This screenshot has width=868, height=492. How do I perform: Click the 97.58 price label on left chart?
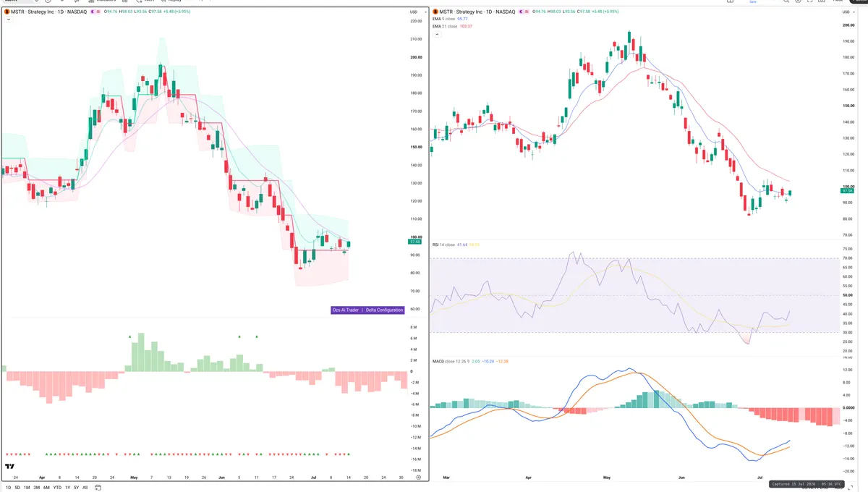415,243
